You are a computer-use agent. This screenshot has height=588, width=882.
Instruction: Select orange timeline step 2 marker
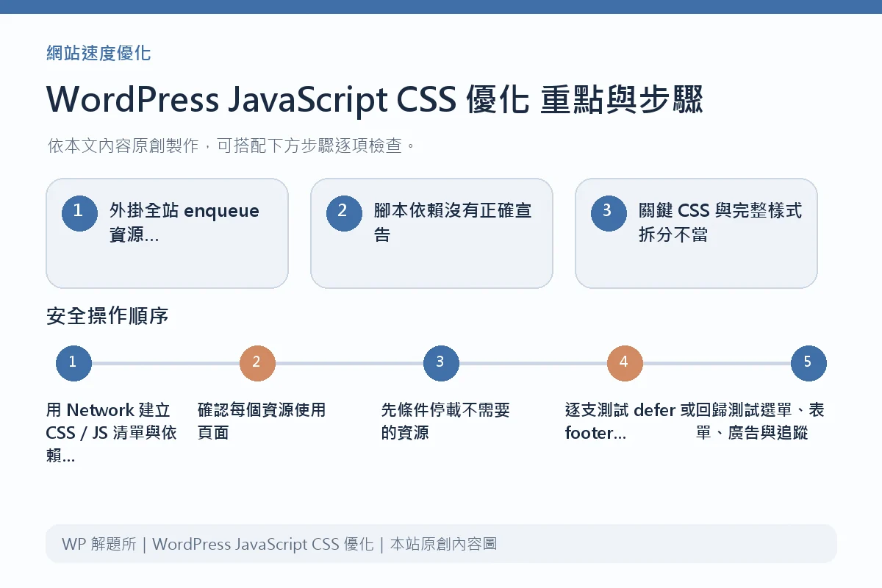click(257, 363)
